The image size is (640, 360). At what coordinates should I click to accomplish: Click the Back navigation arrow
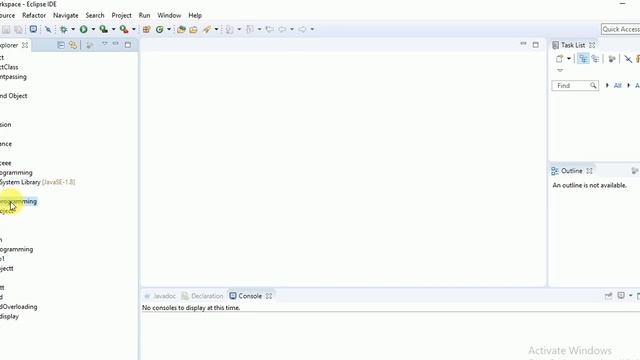pos(282,29)
